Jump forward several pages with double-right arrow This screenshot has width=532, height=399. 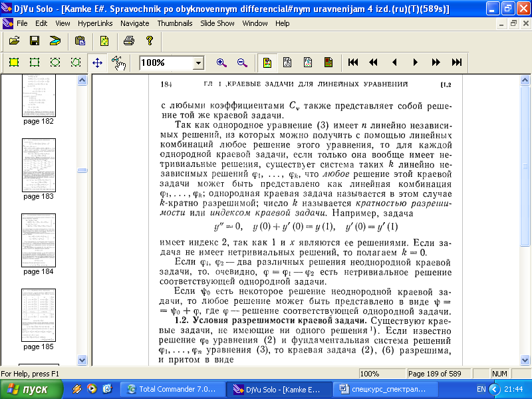point(436,63)
